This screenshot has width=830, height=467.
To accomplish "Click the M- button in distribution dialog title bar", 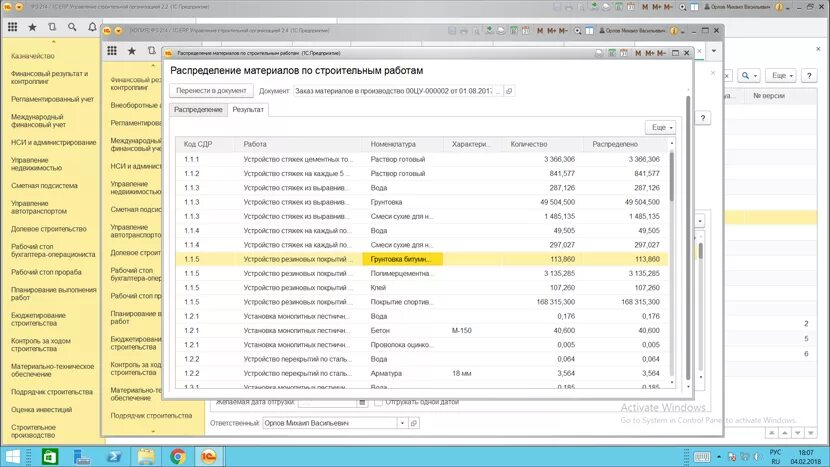I will (661, 53).
